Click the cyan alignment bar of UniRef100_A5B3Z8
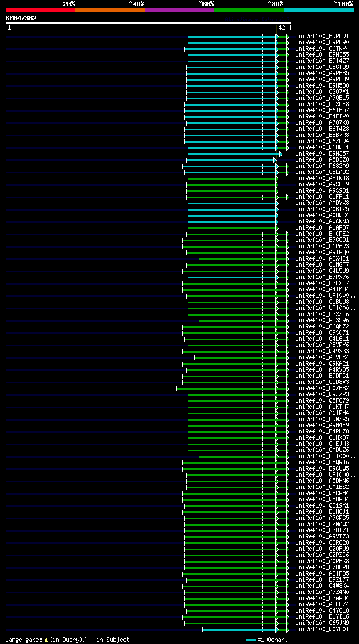The image size is (359, 644). pos(231,160)
